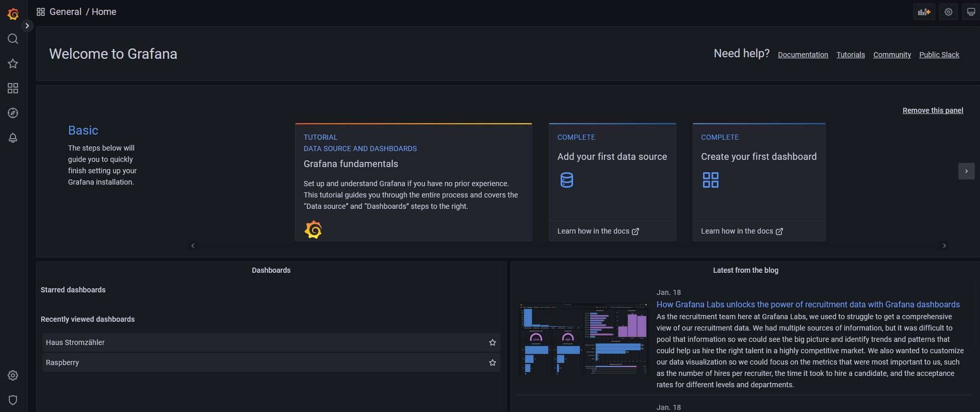Click the General breadcrumb
The image size is (980, 412).
pos(66,12)
